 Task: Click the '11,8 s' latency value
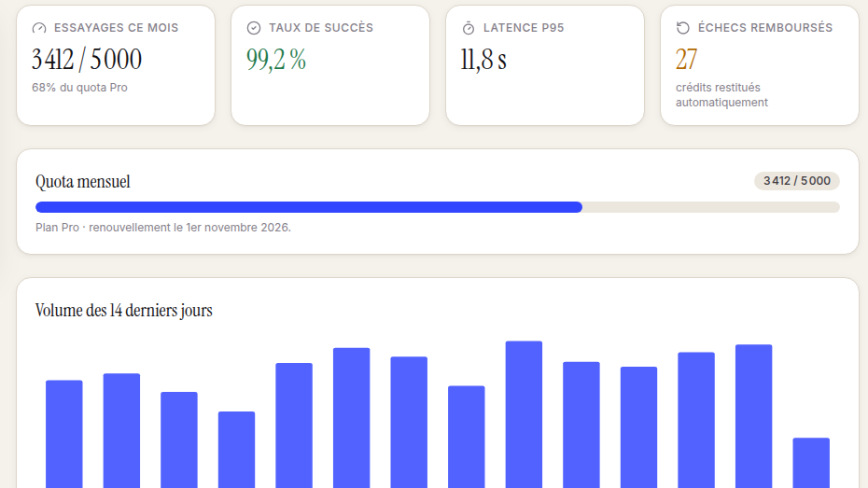click(x=483, y=59)
